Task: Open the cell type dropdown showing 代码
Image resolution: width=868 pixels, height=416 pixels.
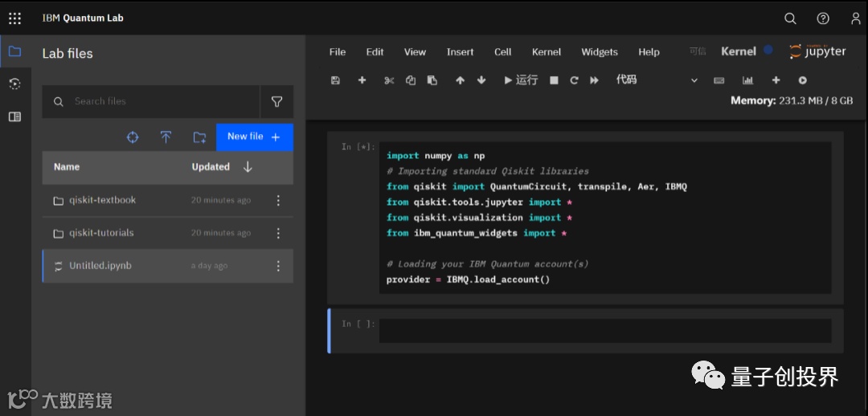Action: click(x=657, y=80)
